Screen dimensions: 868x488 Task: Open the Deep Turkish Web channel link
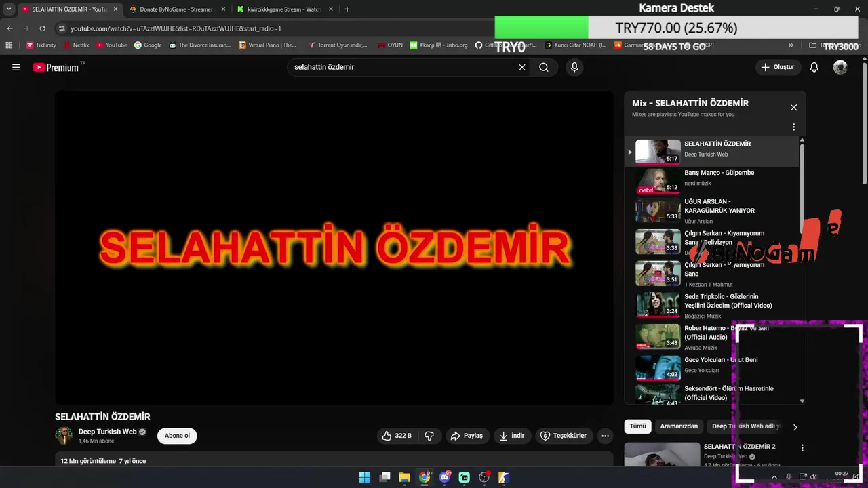coord(107,432)
